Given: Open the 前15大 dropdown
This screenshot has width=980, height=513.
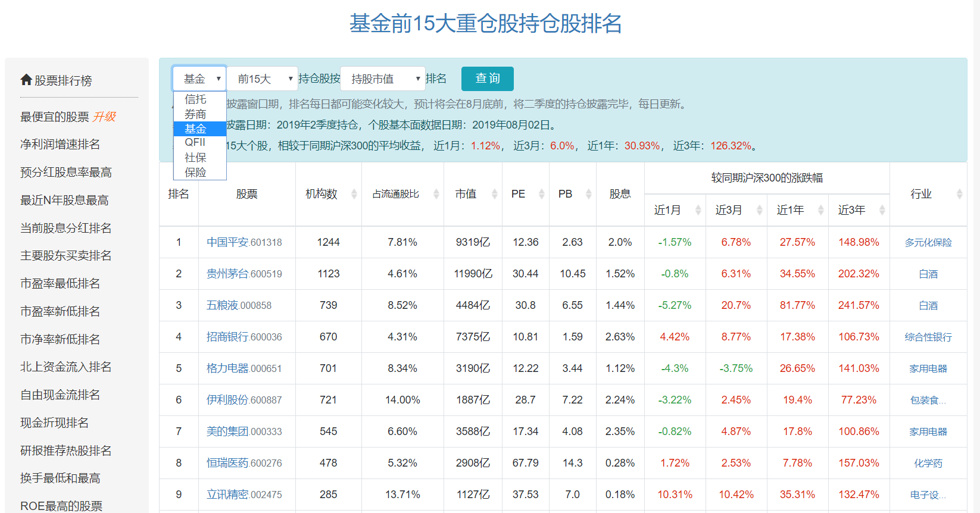Looking at the screenshot, I should 263,79.
